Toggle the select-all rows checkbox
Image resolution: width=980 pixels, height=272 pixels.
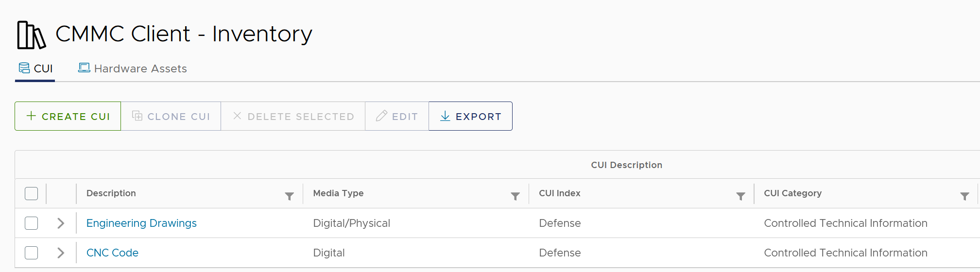coord(32,193)
